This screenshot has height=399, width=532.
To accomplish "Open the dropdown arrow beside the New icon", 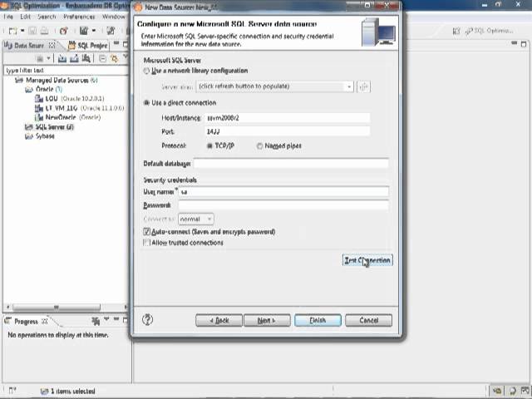I will tap(22, 31).
